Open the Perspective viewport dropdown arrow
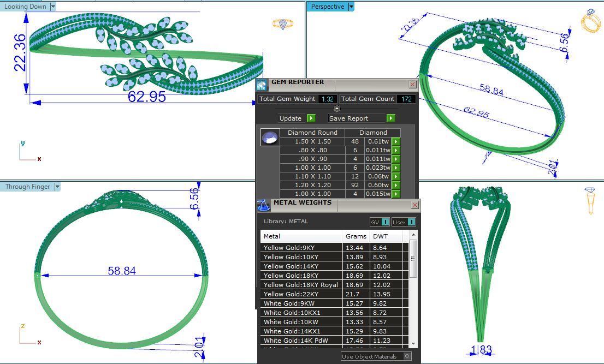 pyautogui.click(x=351, y=7)
